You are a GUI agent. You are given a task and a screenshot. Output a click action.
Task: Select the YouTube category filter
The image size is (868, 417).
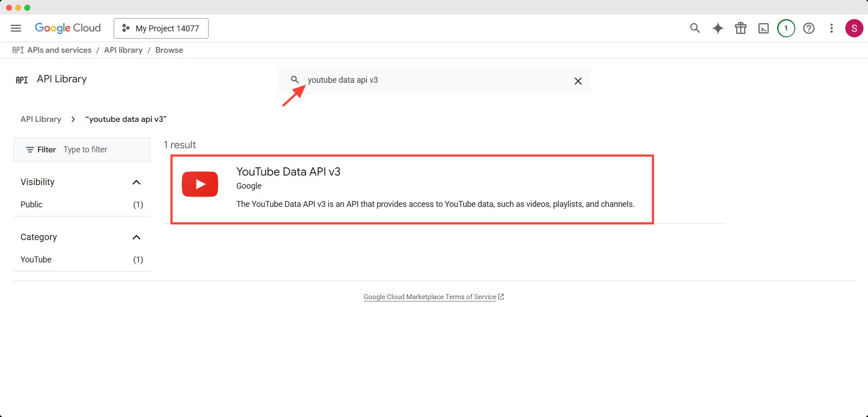click(x=35, y=259)
